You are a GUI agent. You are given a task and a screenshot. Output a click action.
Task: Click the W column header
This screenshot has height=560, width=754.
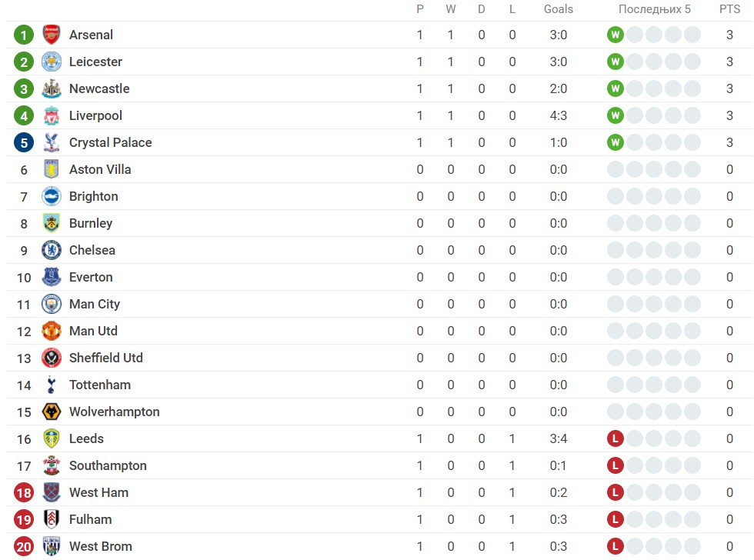(x=451, y=9)
